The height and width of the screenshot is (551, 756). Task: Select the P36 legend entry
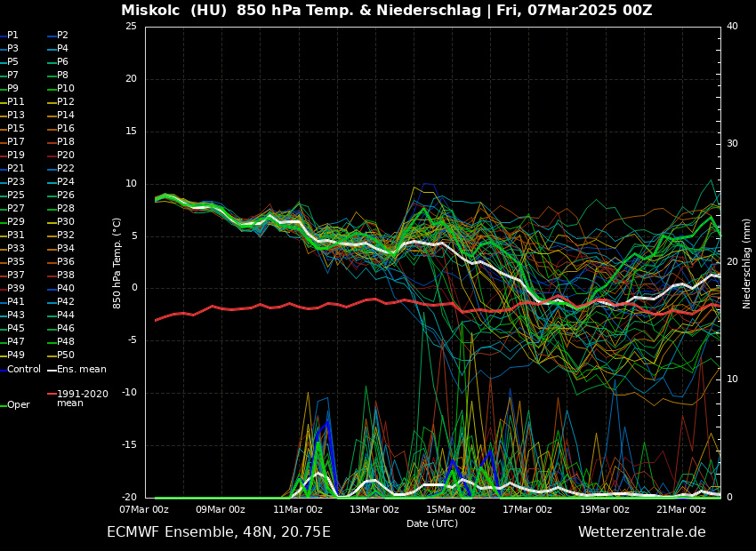[66, 261]
